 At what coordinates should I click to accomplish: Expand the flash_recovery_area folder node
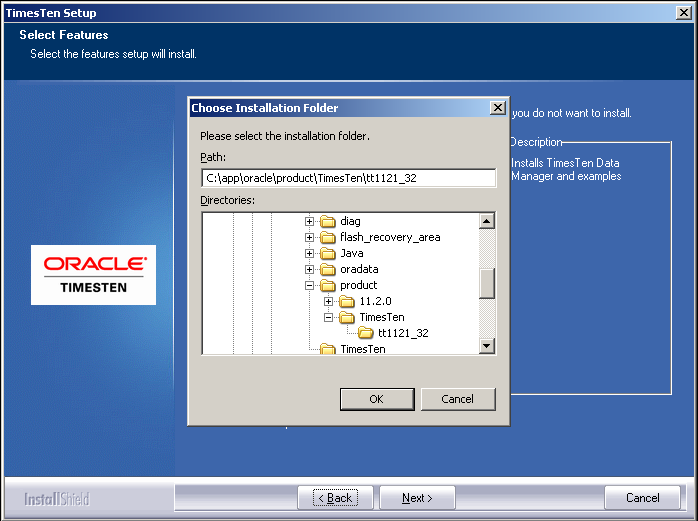[x=309, y=237]
